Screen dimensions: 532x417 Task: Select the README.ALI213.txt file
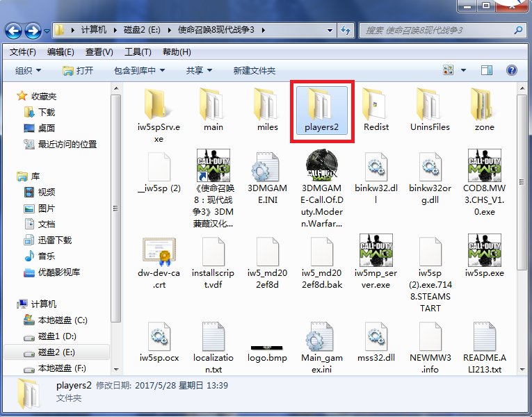(x=484, y=347)
